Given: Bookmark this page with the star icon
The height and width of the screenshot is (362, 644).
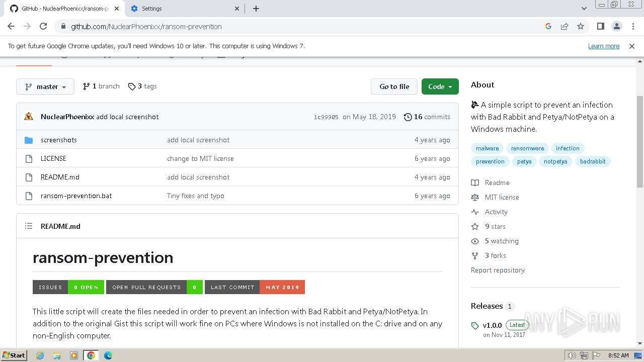Looking at the screenshot, I should coord(581,26).
